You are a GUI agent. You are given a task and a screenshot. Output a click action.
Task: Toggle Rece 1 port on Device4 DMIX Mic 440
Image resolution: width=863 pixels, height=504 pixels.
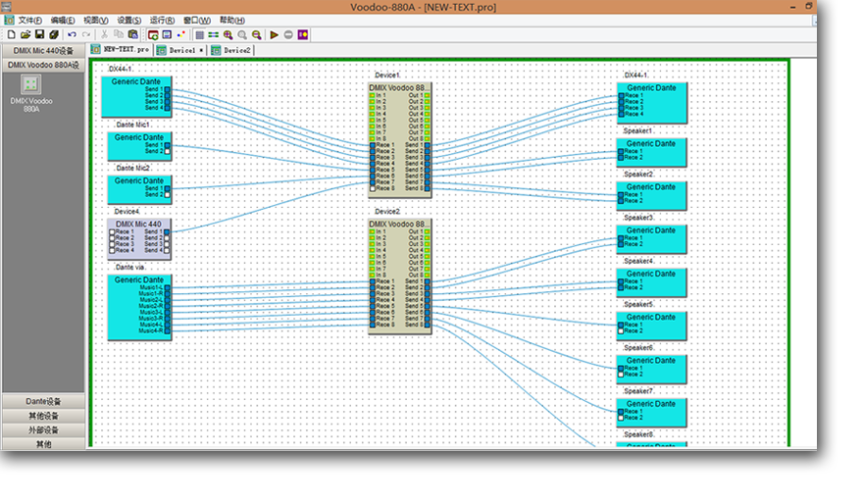112,232
